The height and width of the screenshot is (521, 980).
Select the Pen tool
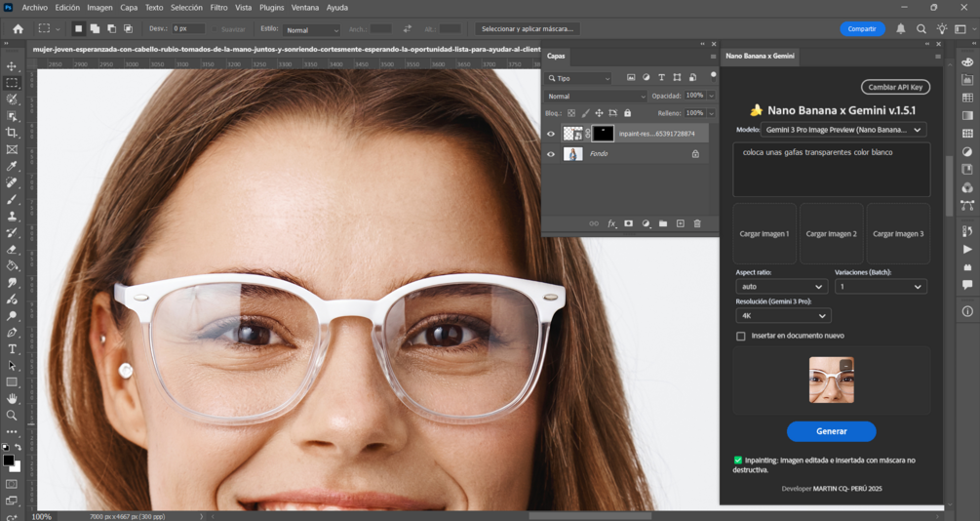12,332
